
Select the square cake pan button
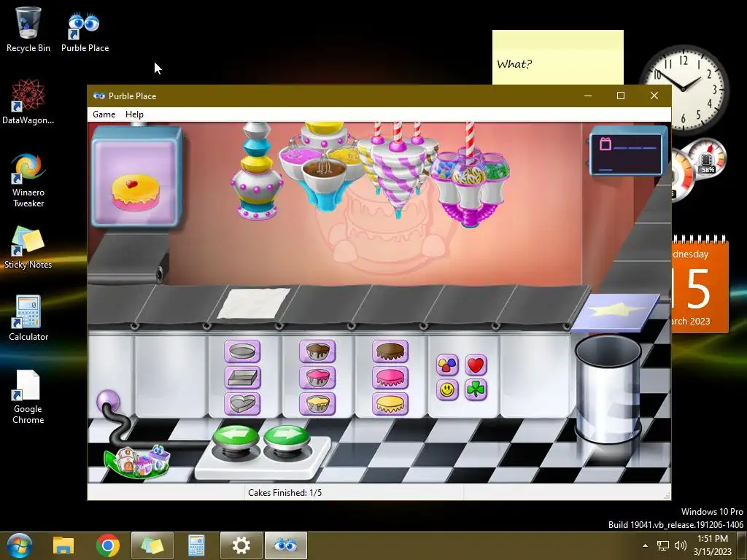pyautogui.click(x=242, y=378)
